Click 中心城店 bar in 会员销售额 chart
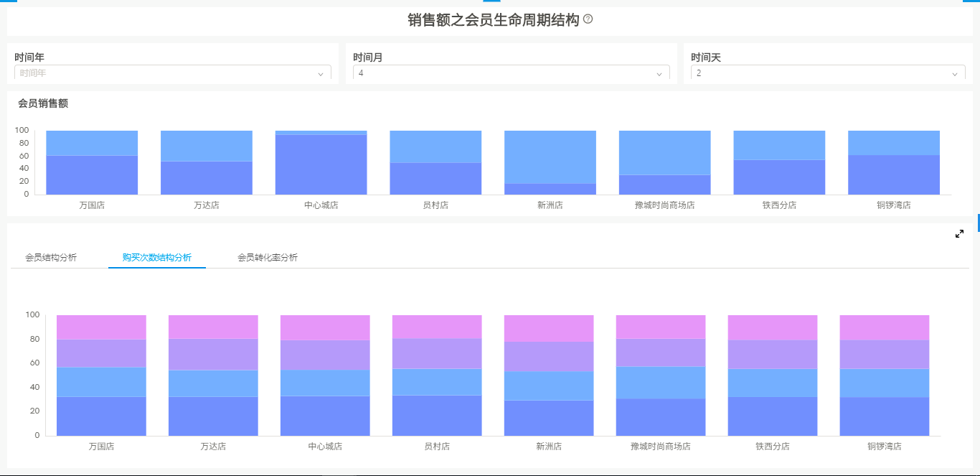The height and width of the screenshot is (476, 980). pyautogui.click(x=321, y=164)
